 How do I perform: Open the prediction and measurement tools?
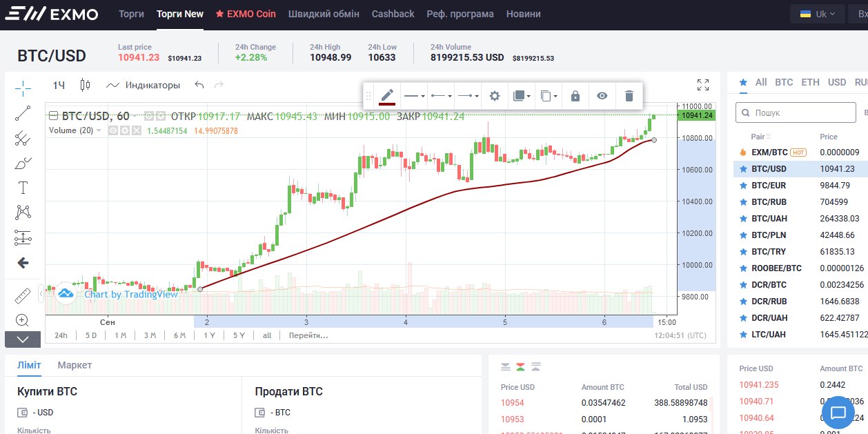pos(23,237)
